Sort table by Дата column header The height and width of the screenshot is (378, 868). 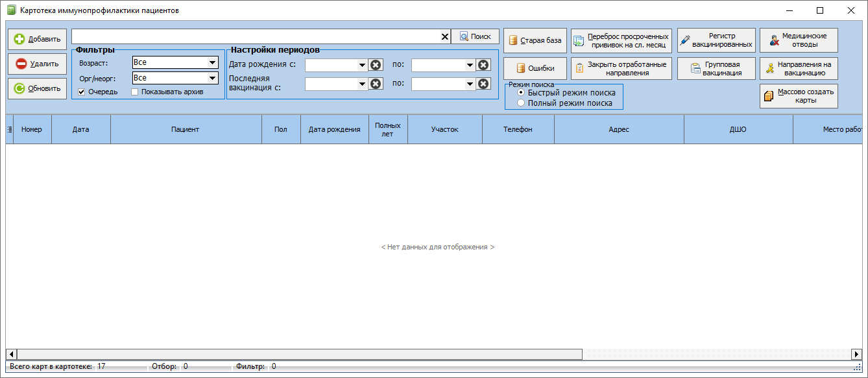81,129
